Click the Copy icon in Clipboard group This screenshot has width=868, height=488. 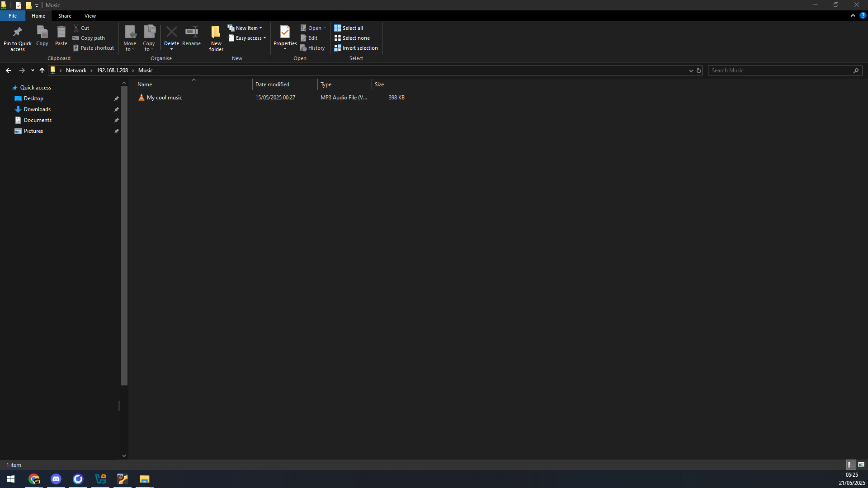pos(42,32)
